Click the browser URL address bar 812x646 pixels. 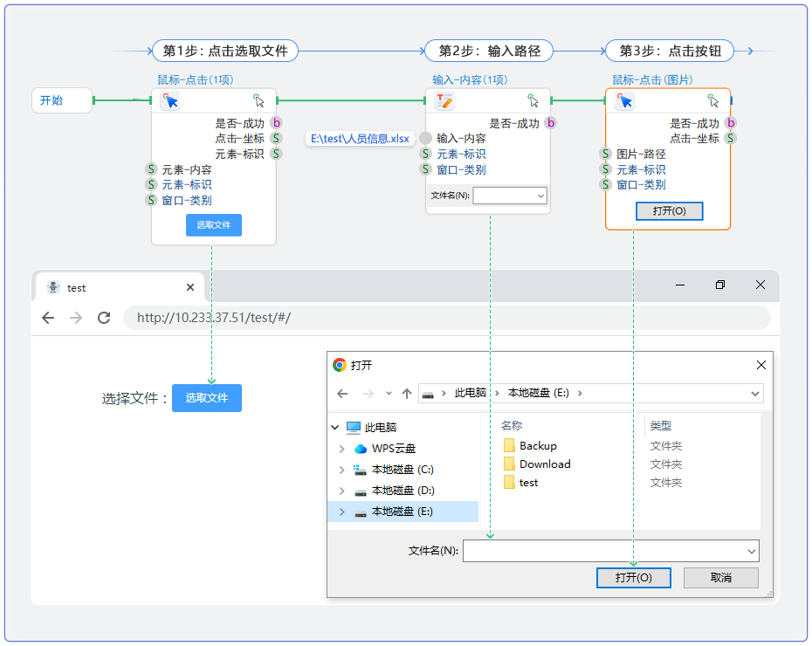coord(445,318)
